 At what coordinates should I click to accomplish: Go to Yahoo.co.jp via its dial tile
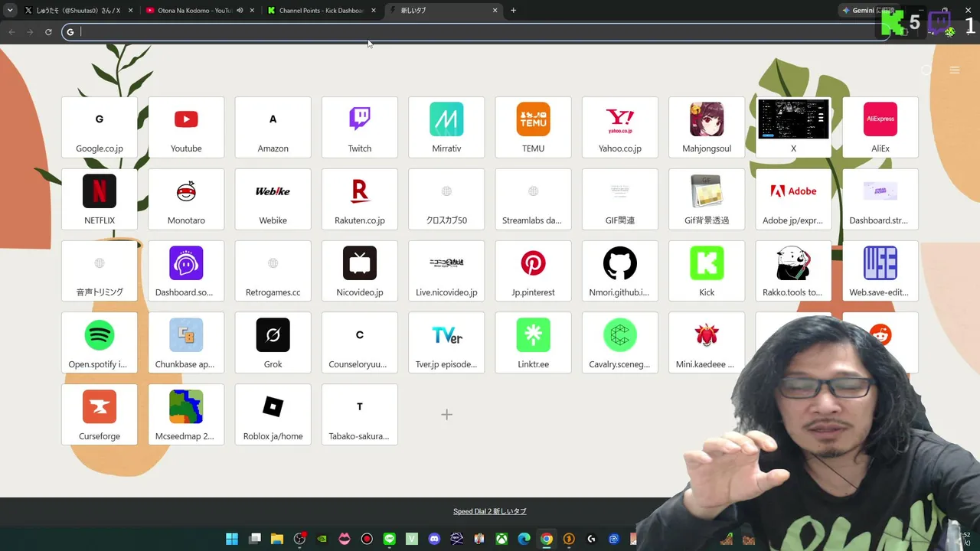click(620, 127)
